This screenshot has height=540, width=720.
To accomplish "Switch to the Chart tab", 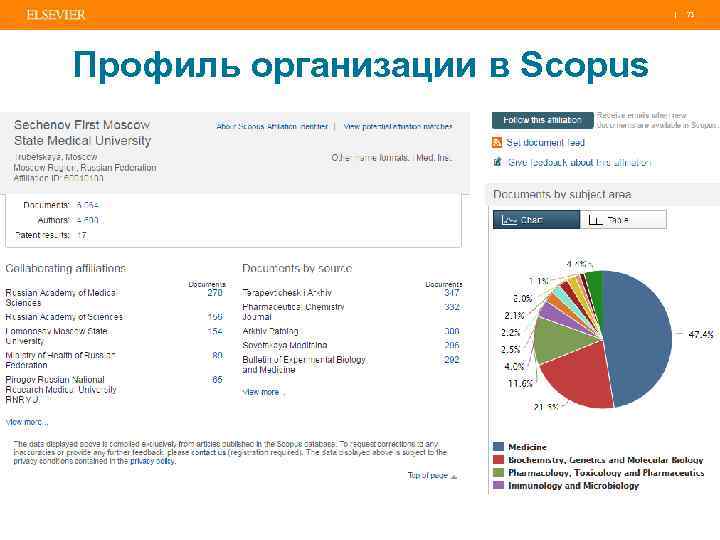I will coord(536,219).
